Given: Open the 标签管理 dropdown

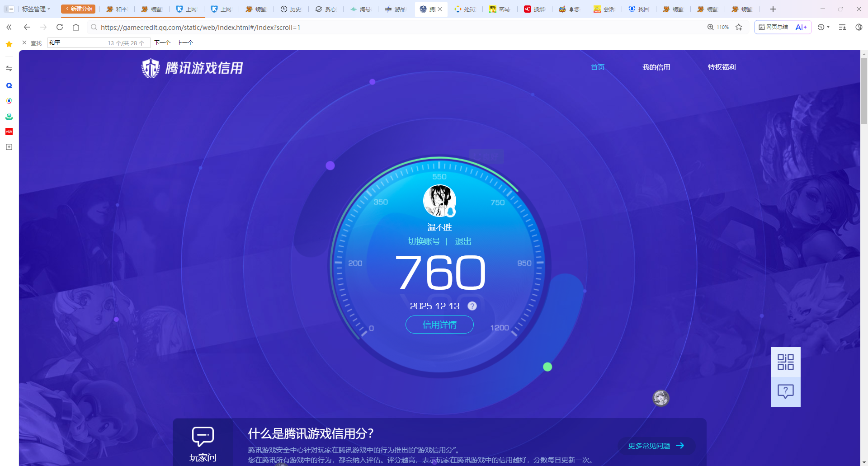Looking at the screenshot, I should point(36,9).
